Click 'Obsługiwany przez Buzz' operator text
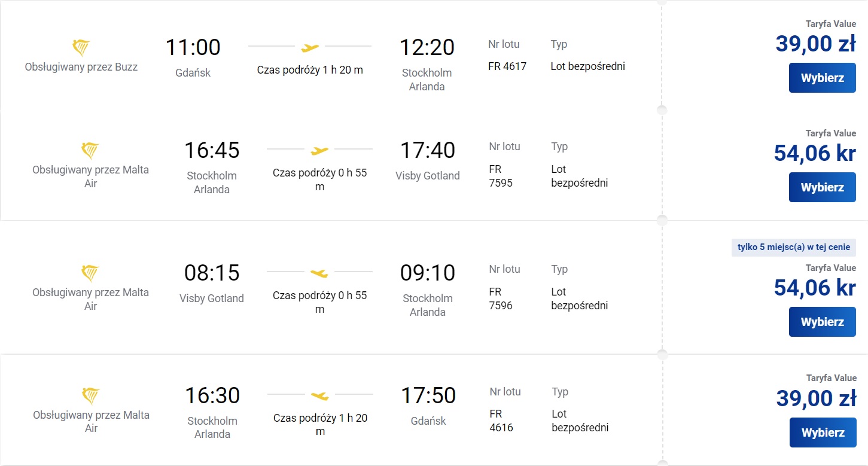868x466 pixels. tap(81, 67)
